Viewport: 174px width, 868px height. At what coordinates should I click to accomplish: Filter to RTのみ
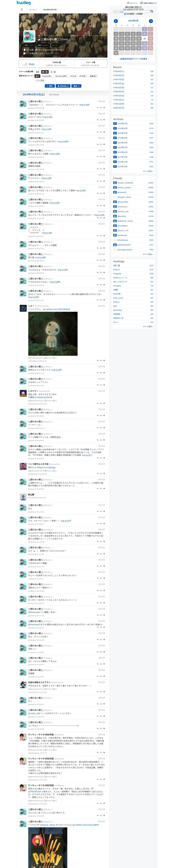point(73,76)
